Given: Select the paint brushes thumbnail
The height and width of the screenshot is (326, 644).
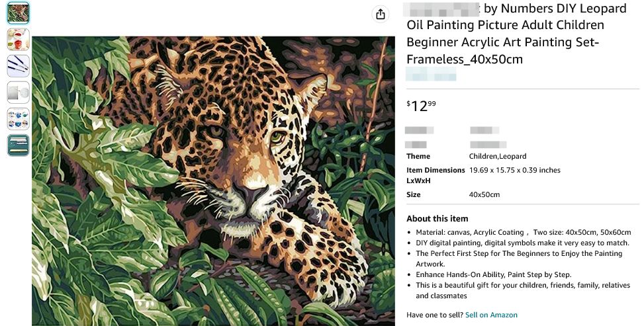Looking at the screenshot, I should 18,66.
